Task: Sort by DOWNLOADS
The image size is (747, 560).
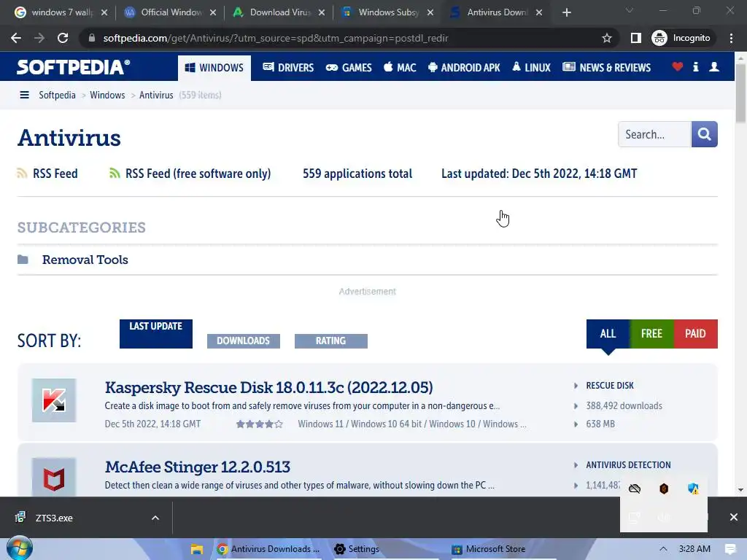Action: [x=244, y=341]
